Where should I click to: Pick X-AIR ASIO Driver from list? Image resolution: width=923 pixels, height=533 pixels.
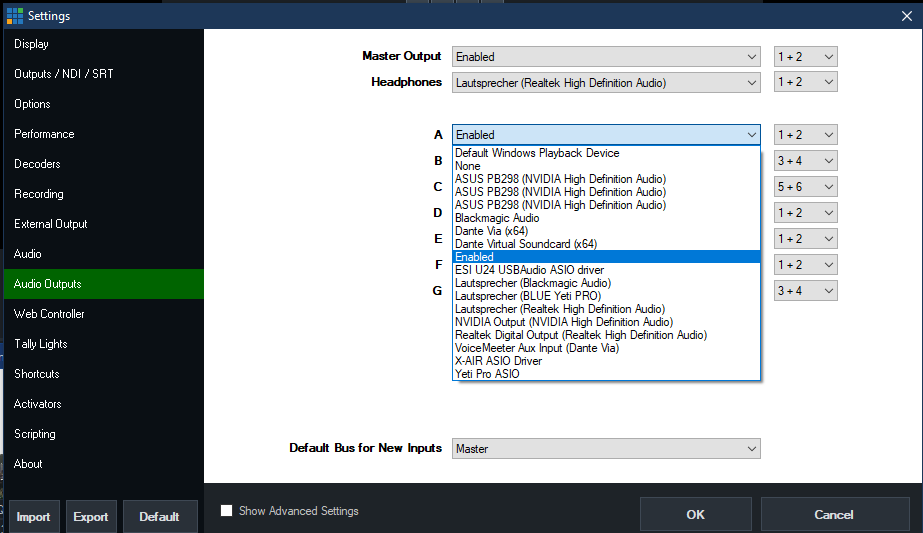tap(499, 361)
